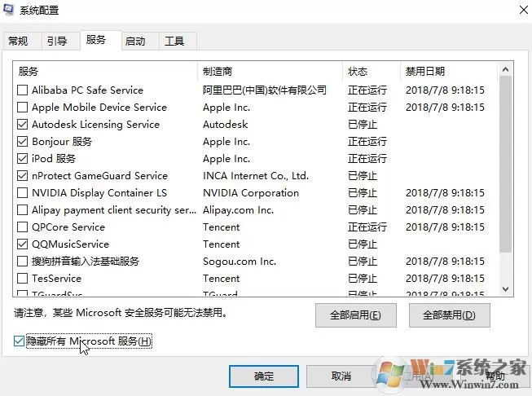Uncheck the Bonjour 服务 checkbox
532x396 pixels.
pyautogui.click(x=22, y=141)
